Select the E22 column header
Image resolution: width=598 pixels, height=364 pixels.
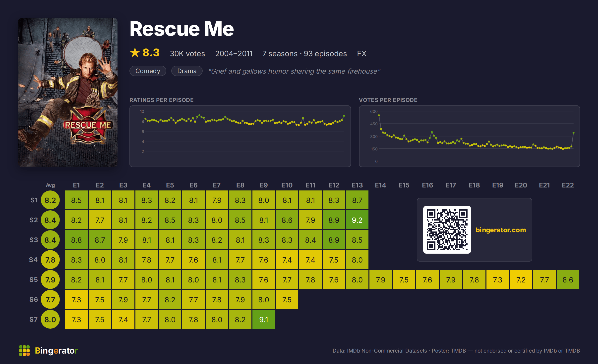coord(568,185)
